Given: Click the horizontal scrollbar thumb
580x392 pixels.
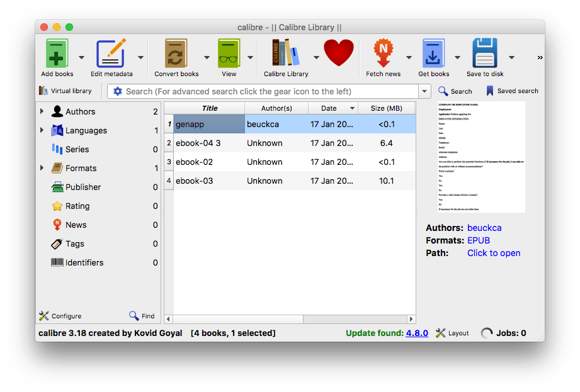Looking at the screenshot, I should [x=238, y=319].
